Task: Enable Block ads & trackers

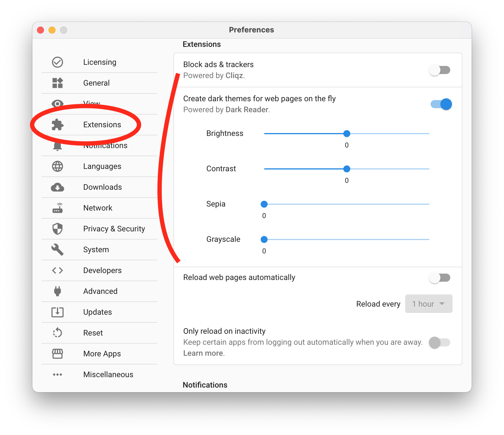Action: coord(440,70)
